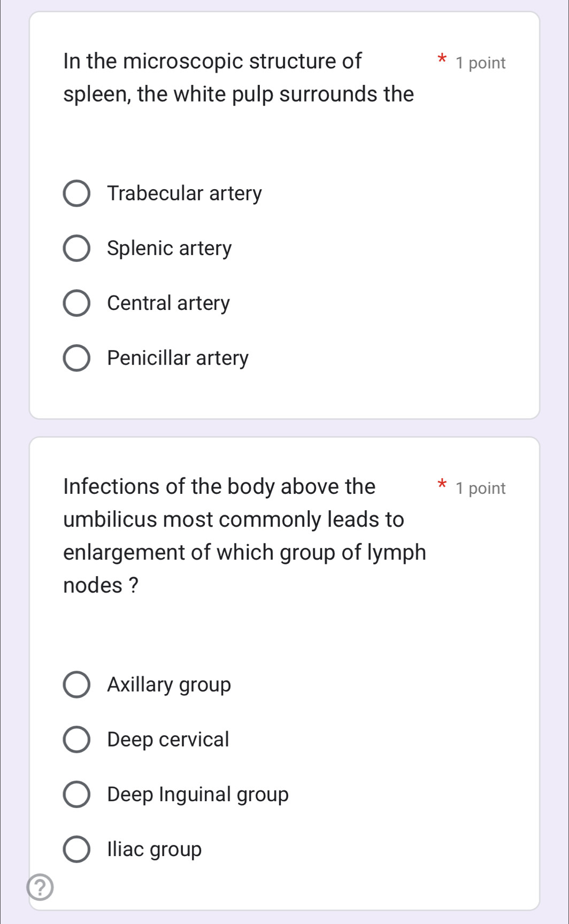Click the 'Deep Inguinal group' label text

pyautogui.click(x=198, y=794)
